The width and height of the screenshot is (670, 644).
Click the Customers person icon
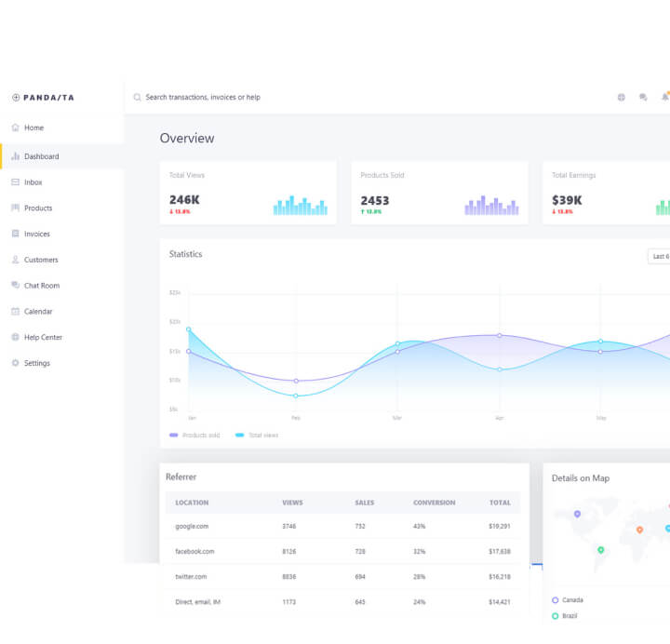[15, 260]
